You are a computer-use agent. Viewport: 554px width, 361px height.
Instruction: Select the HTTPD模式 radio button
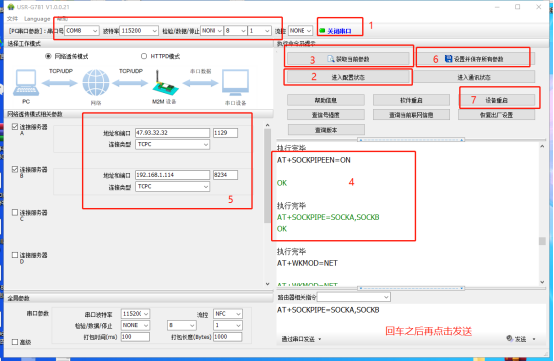pos(144,56)
